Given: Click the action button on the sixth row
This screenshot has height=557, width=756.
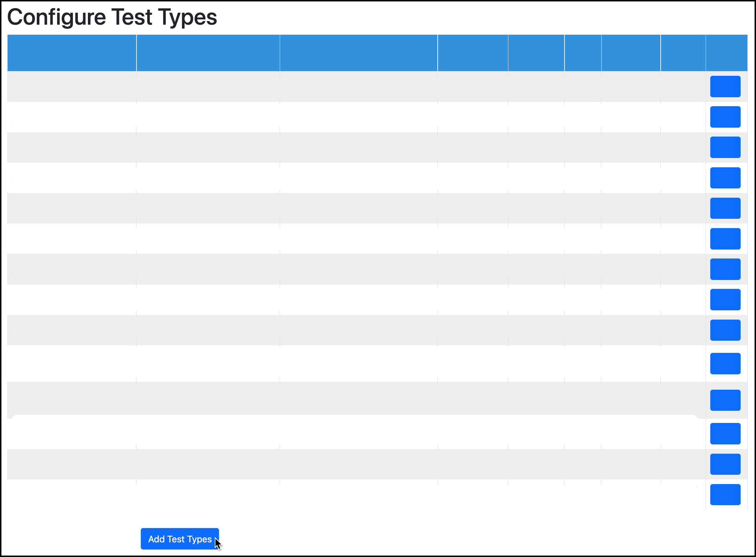Looking at the screenshot, I should pyautogui.click(x=725, y=239).
